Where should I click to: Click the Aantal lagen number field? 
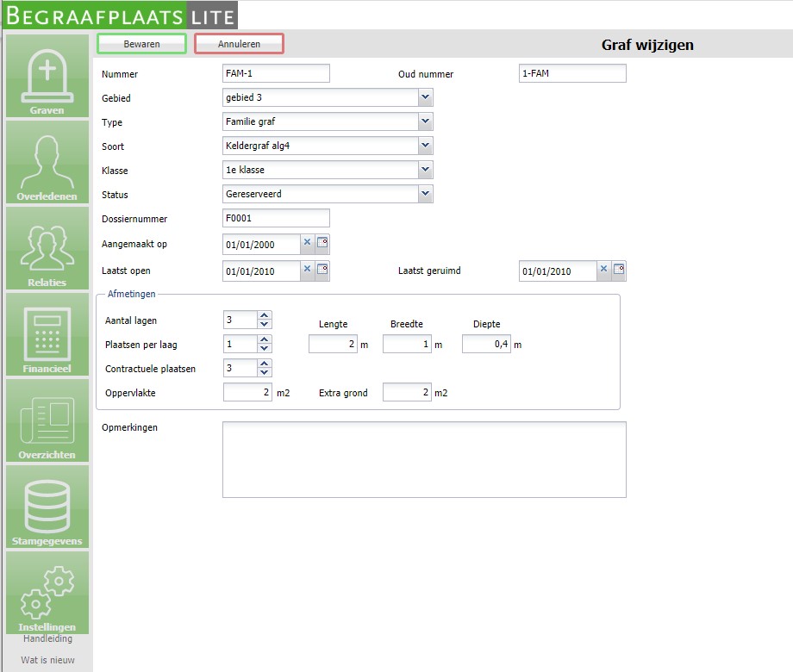[240, 320]
